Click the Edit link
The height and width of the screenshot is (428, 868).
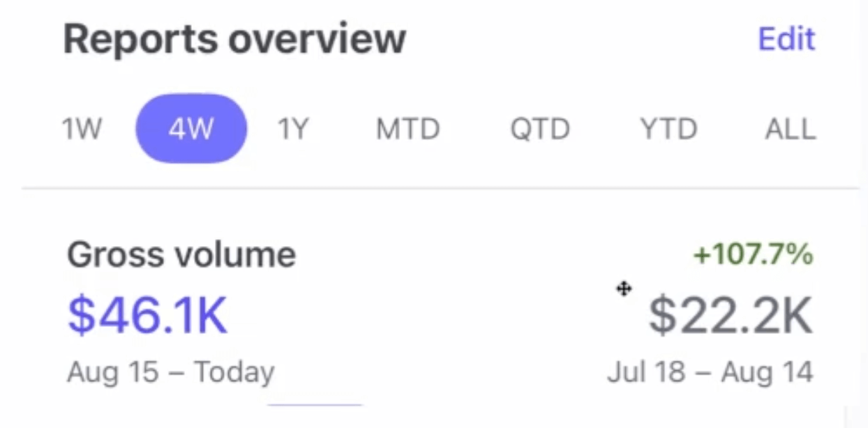tap(786, 39)
